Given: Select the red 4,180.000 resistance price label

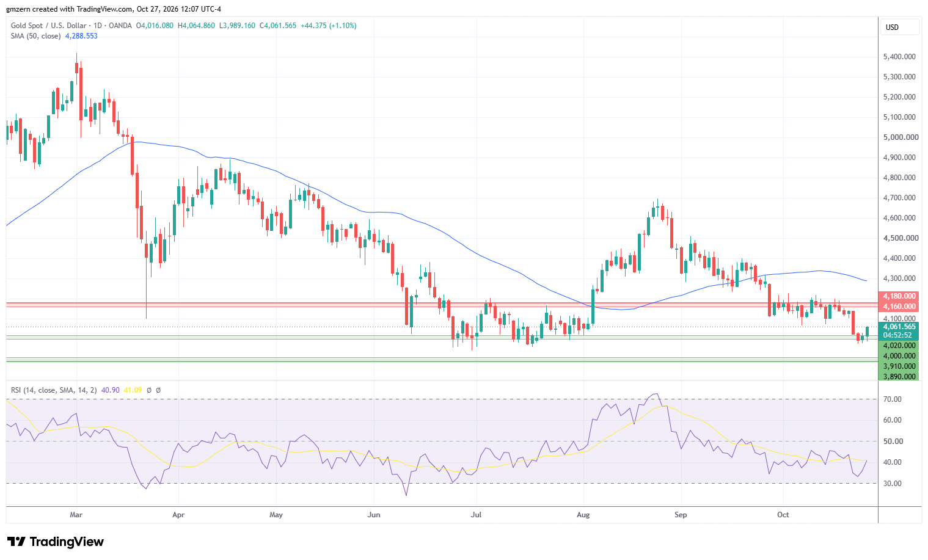Looking at the screenshot, I should click(x=899, y=296).
